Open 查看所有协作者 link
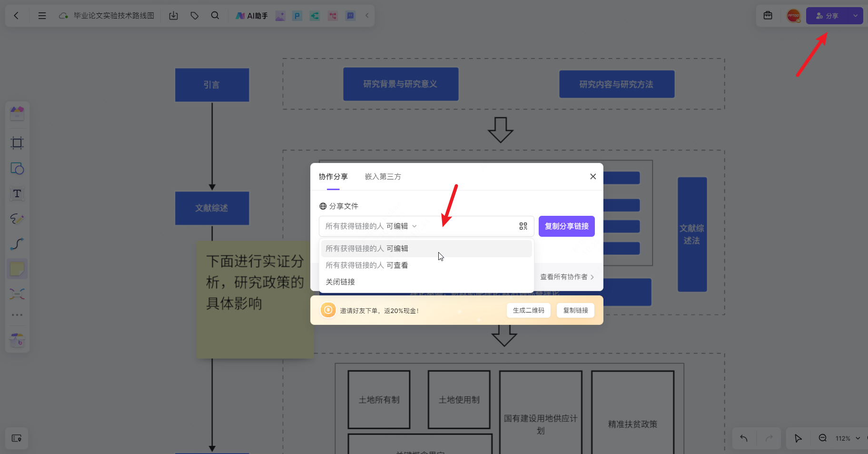The image size is (868, 454). click(x=567, y=277)
